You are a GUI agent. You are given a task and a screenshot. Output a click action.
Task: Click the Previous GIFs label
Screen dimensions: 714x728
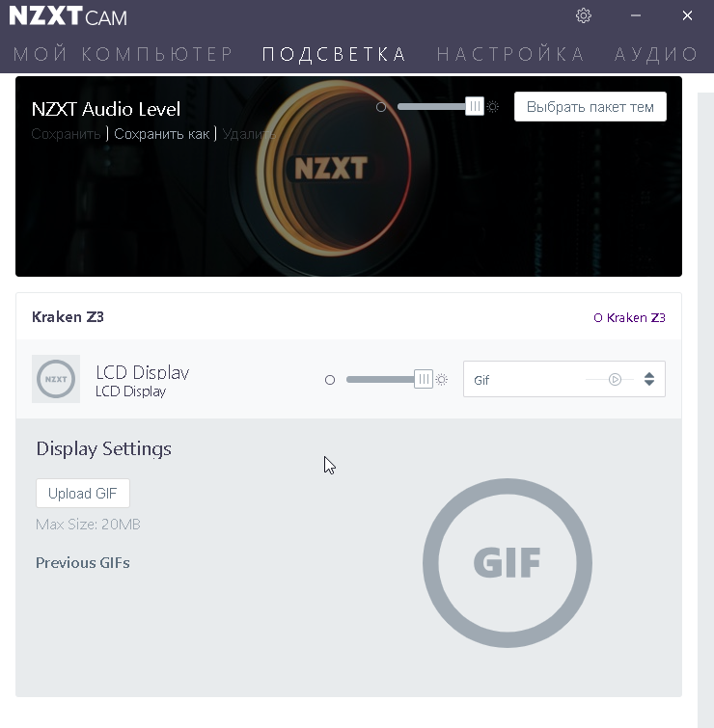(83, 563)
